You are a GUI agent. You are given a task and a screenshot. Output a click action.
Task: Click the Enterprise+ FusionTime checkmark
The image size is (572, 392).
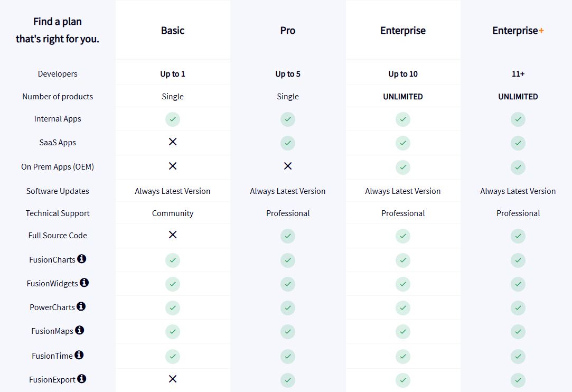tap(518, 357)
